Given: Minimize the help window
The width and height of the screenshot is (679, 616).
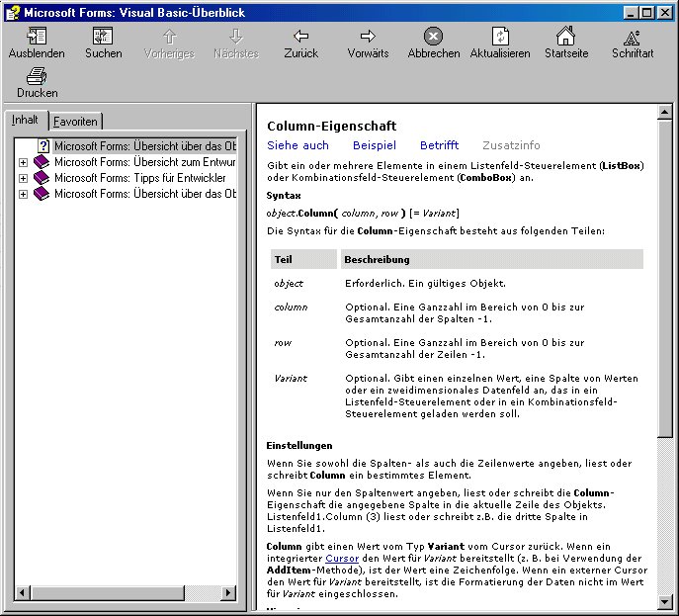Looking at the screenshot, I should point(632,13).
